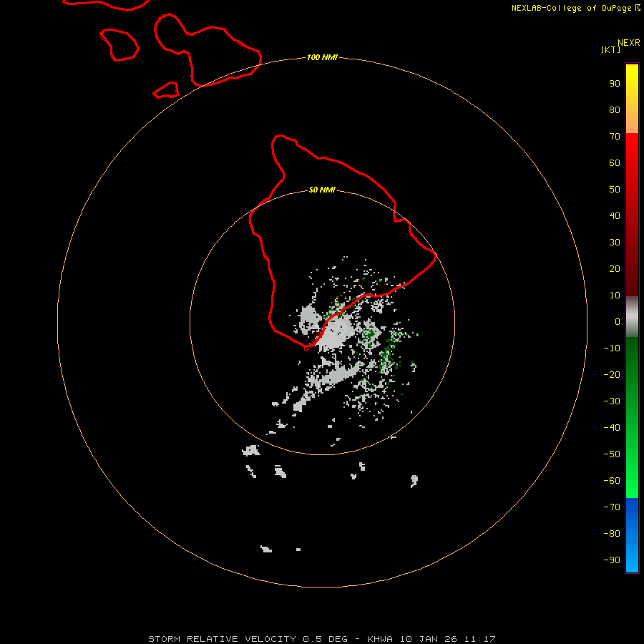
Task: Pick the red segment of the velocity color bar
Action: (x=632, y=215)
